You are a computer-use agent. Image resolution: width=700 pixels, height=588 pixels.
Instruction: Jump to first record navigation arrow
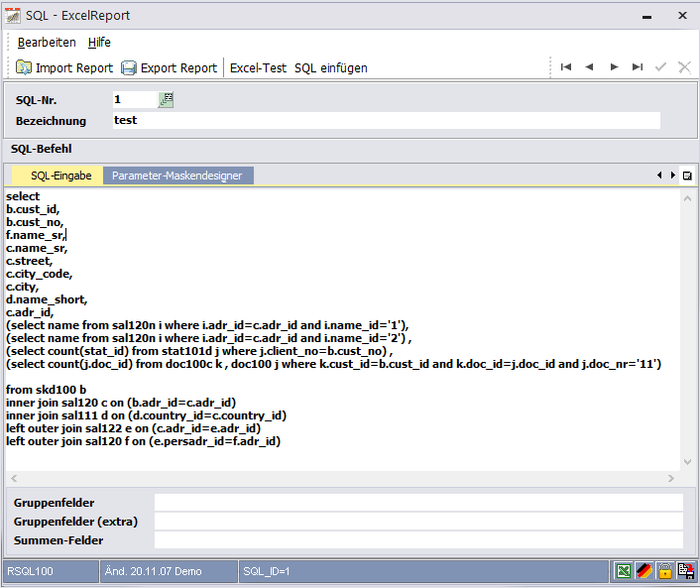tap(566, 67)
